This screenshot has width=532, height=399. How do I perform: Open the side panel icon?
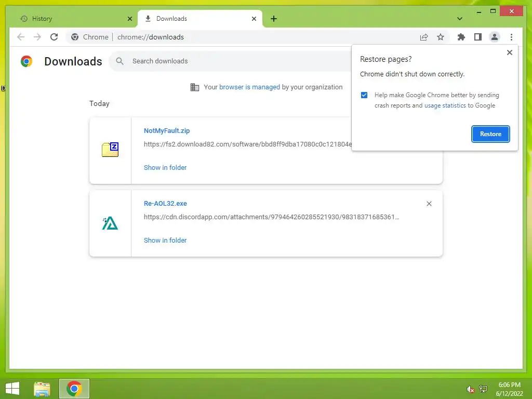click(x=478, y=37)
